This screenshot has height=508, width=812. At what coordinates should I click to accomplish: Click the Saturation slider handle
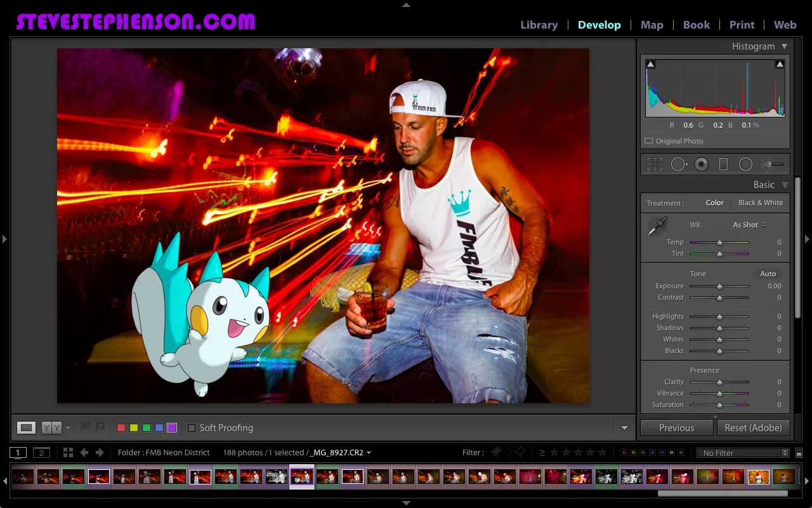tap(719, 405)
